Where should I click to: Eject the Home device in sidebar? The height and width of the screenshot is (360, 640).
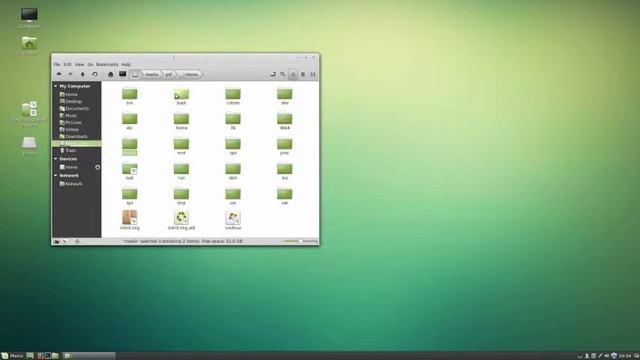click(98, 167)
